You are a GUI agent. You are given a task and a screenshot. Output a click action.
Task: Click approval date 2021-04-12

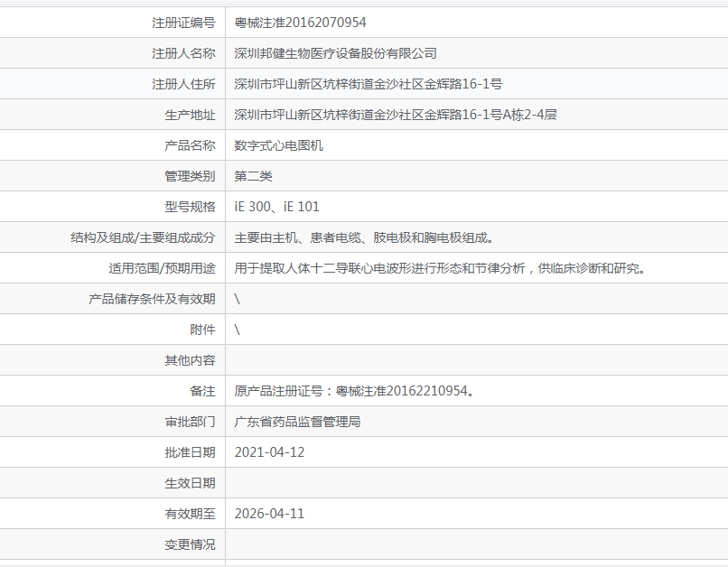coord(269,452)
